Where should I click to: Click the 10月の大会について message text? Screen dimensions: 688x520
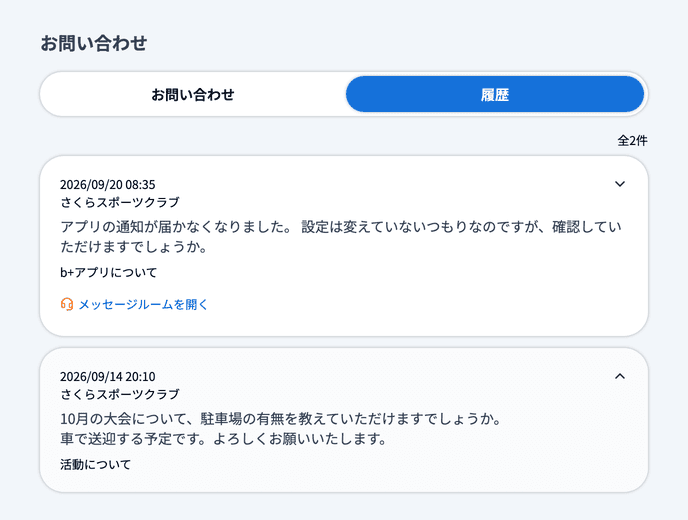pyautogui.click(x=281, y=429)
